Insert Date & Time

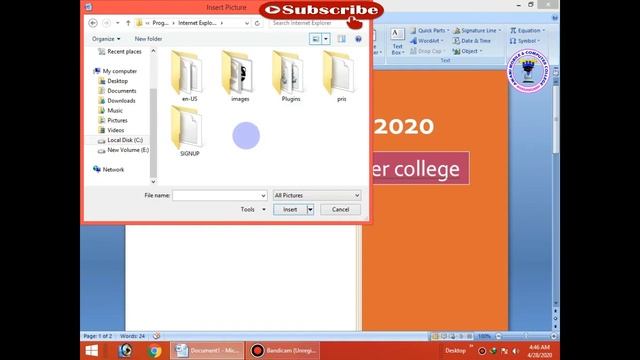click(471, 41)
